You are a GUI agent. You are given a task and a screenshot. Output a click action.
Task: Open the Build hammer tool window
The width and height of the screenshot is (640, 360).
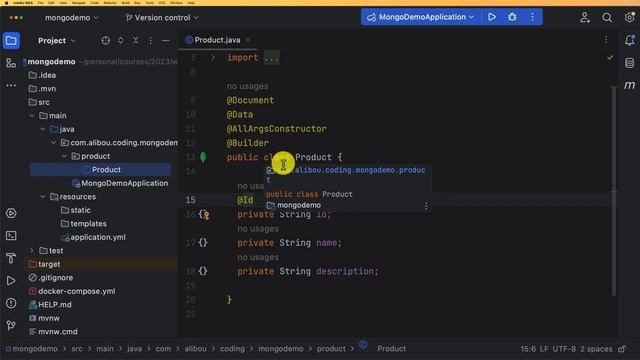11,258
